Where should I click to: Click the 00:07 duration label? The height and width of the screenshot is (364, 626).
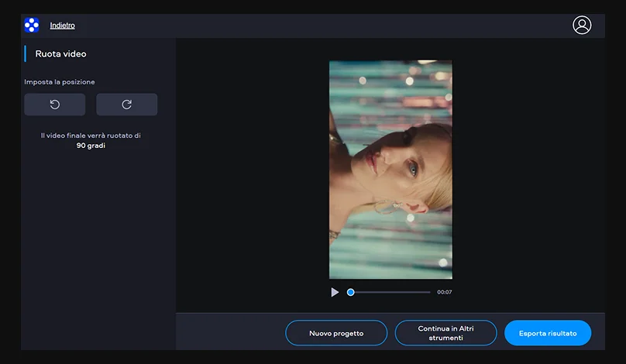click(x=444, y=292)
